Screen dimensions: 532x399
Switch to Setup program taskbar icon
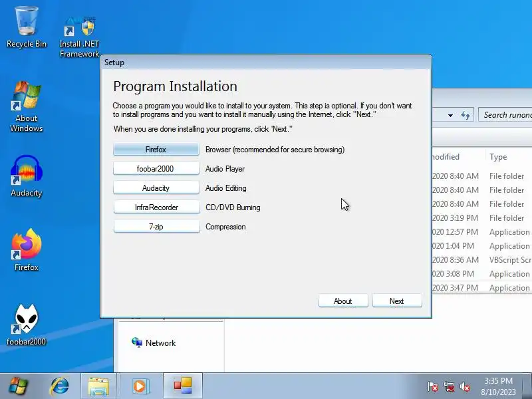183,386
